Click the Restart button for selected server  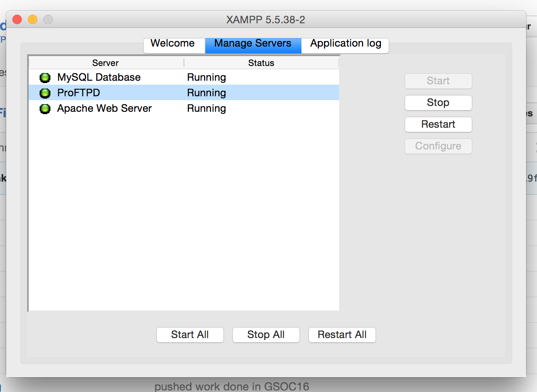click(438, 124)
